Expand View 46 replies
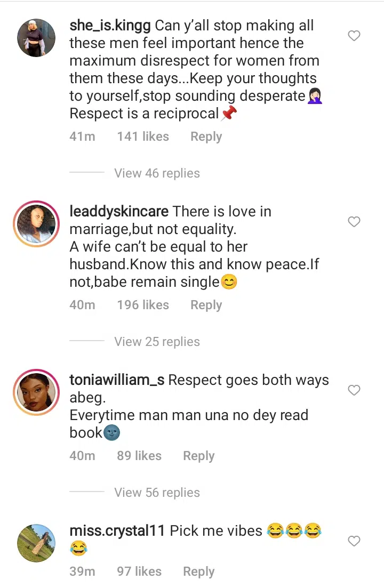The width and height of the screenshot is (384, 588). tap(157, 173)
